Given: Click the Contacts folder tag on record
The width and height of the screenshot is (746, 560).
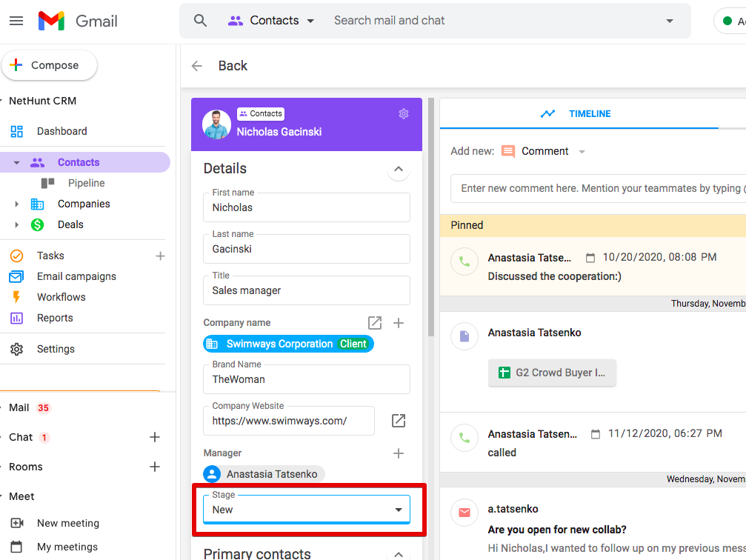Looking at the screenshot, I should pos(261,114).
